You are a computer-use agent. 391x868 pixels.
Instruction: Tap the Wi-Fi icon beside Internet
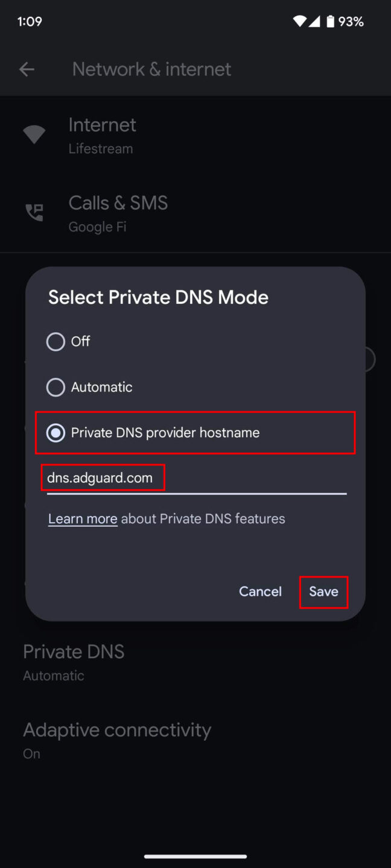click(34, 135)
